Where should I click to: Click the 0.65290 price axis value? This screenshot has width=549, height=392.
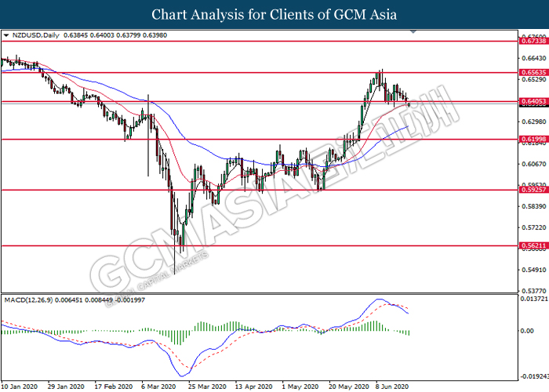point(534,79)
